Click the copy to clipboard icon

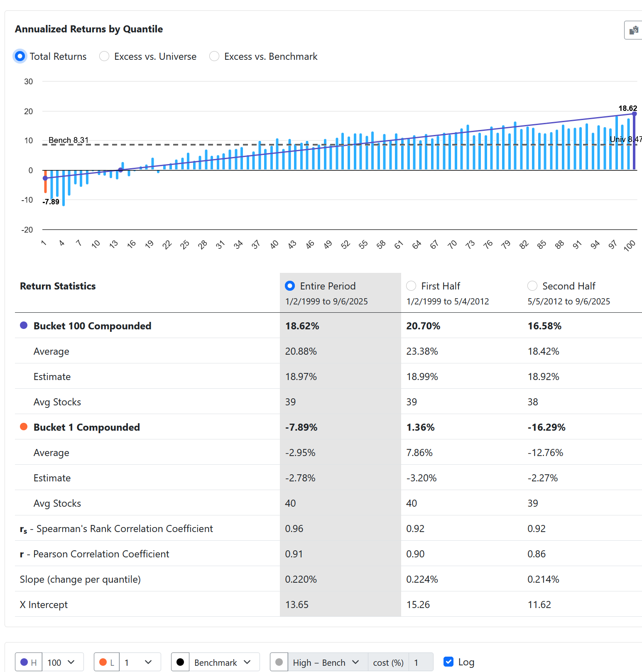click(x=634, y=30)
